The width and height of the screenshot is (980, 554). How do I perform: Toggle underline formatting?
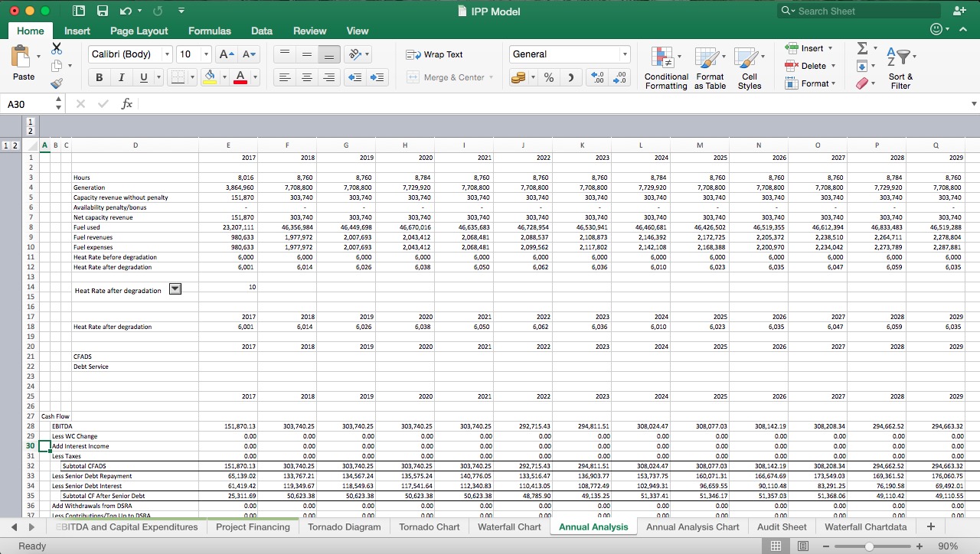point(142,77)
